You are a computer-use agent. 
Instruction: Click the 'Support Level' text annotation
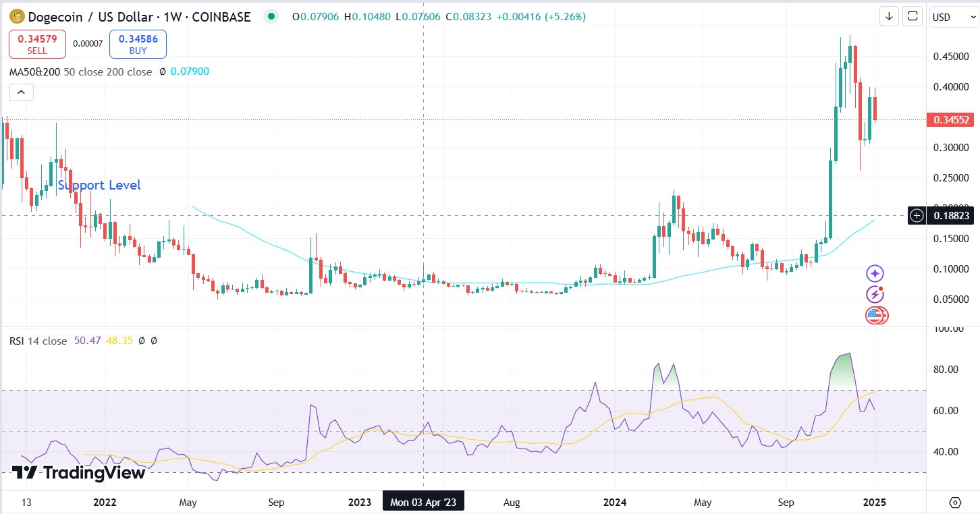(x=99, y=185)
